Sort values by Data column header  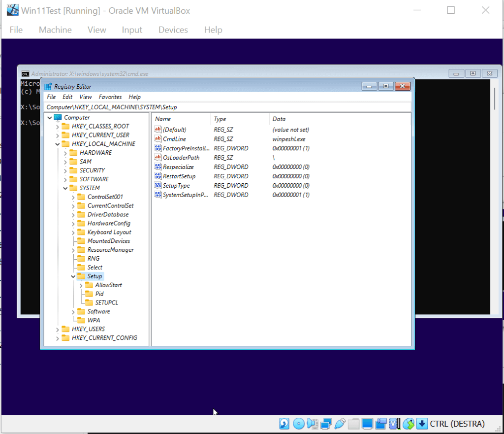coord(340,119)
